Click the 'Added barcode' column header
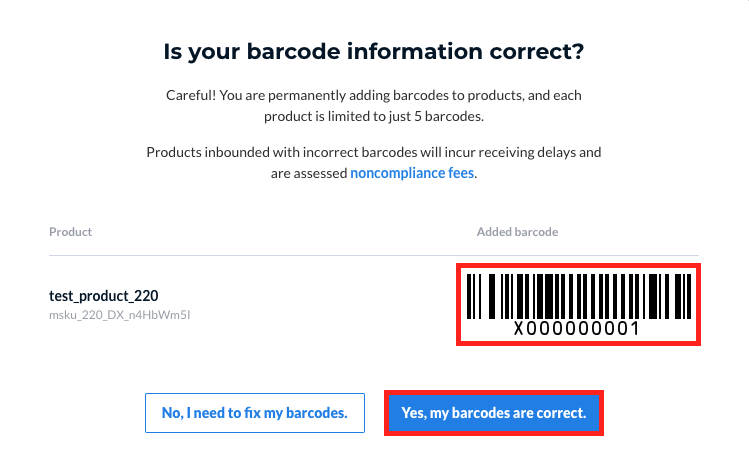 click(517, 232)
